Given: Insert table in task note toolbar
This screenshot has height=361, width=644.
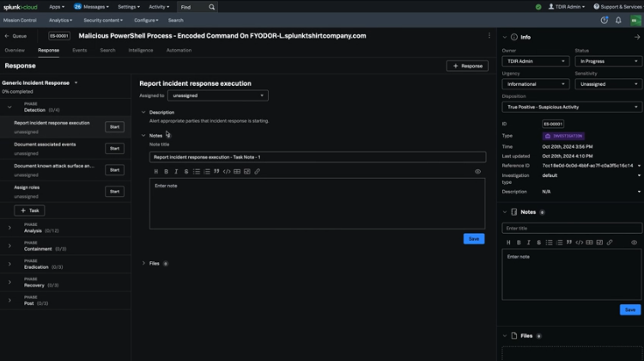Looking at the screenshot, I should tap(237, 171).
